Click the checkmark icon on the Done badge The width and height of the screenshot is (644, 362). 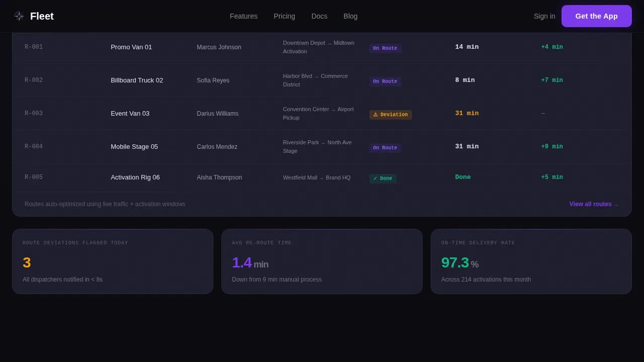point(374,178)
